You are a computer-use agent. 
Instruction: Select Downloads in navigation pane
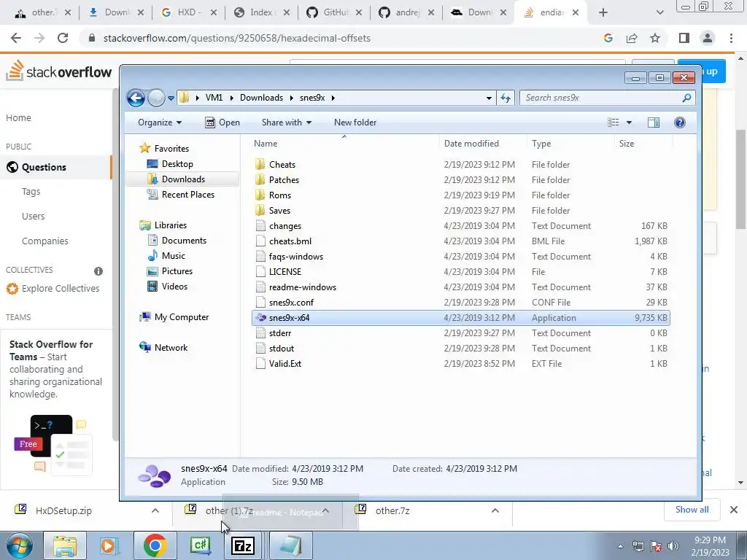(183, 179)
